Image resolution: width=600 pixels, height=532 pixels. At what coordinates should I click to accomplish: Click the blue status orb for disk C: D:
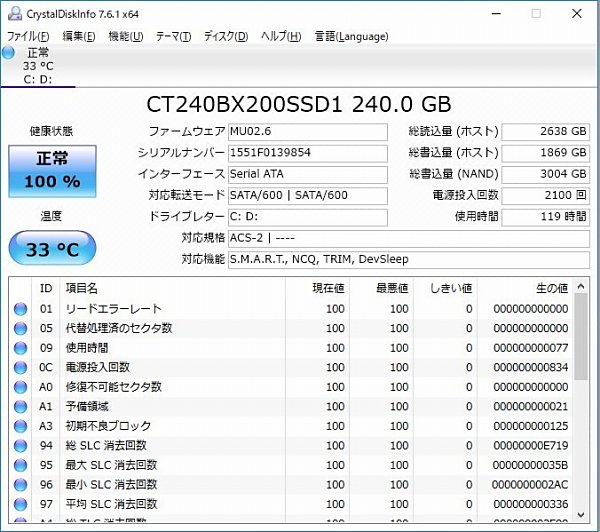(9, 53)
